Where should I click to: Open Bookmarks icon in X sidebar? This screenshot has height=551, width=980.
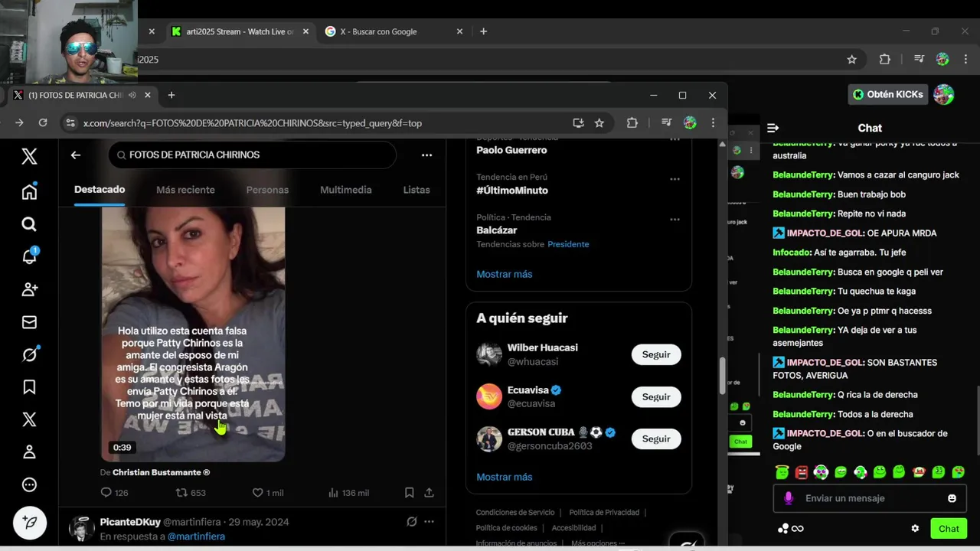29,387
